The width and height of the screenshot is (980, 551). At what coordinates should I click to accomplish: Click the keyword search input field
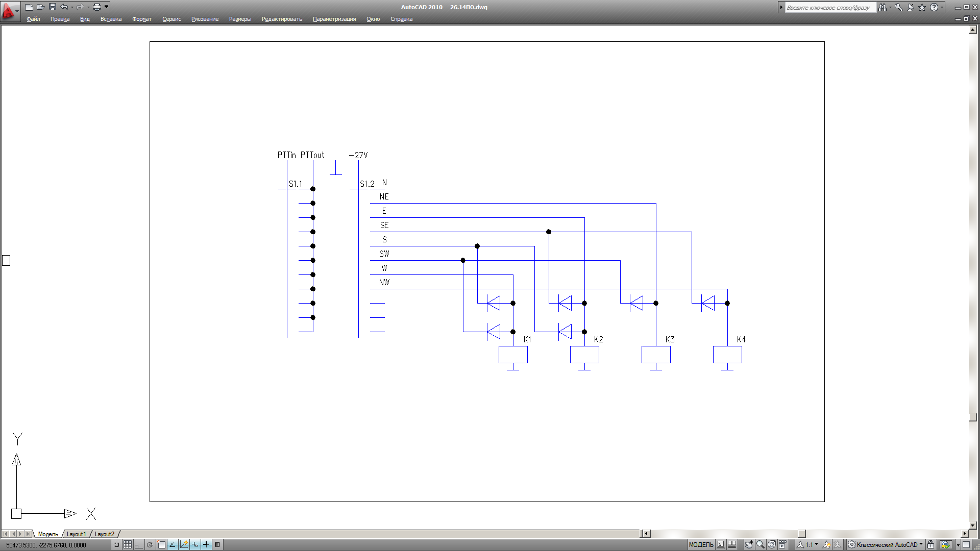pyautogui.click(x=830, y=7)
